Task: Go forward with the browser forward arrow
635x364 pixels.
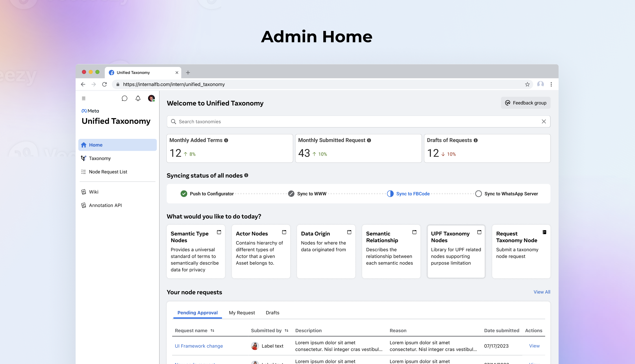Action: click(x=94, y=84)
